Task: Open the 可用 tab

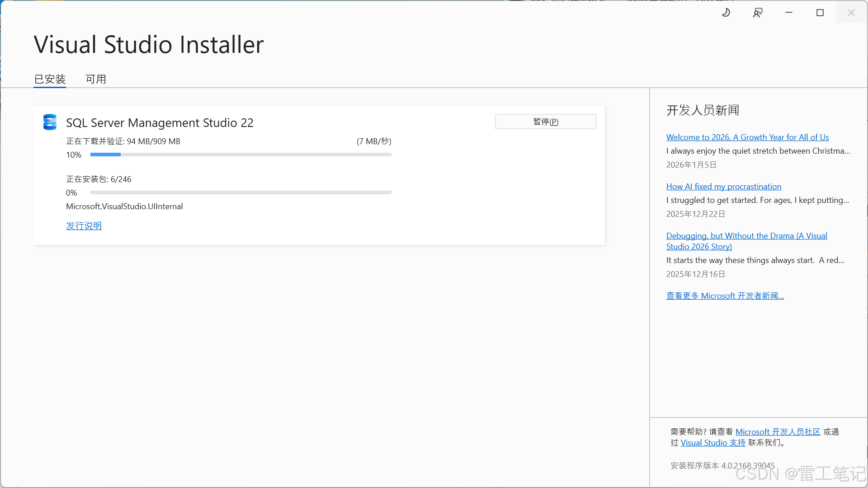Action: pos(96,79)
